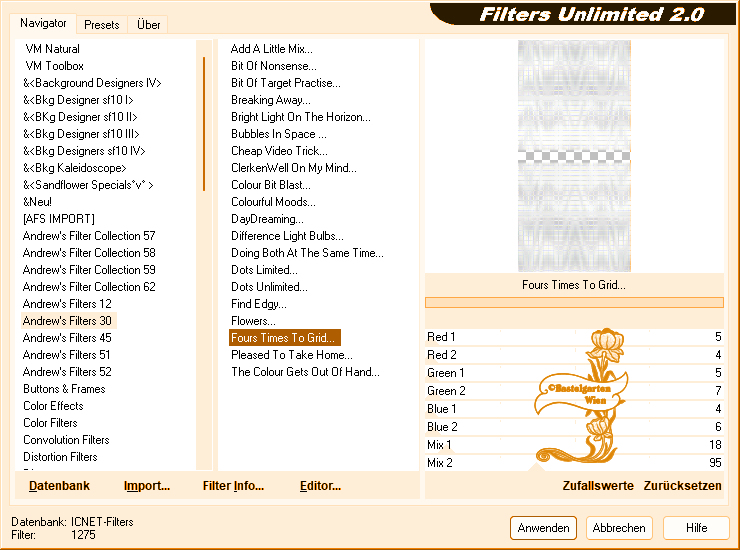Select &<Sandflower Specials"v"> category
The image size is (740, 550).
[x=88, y=185]
